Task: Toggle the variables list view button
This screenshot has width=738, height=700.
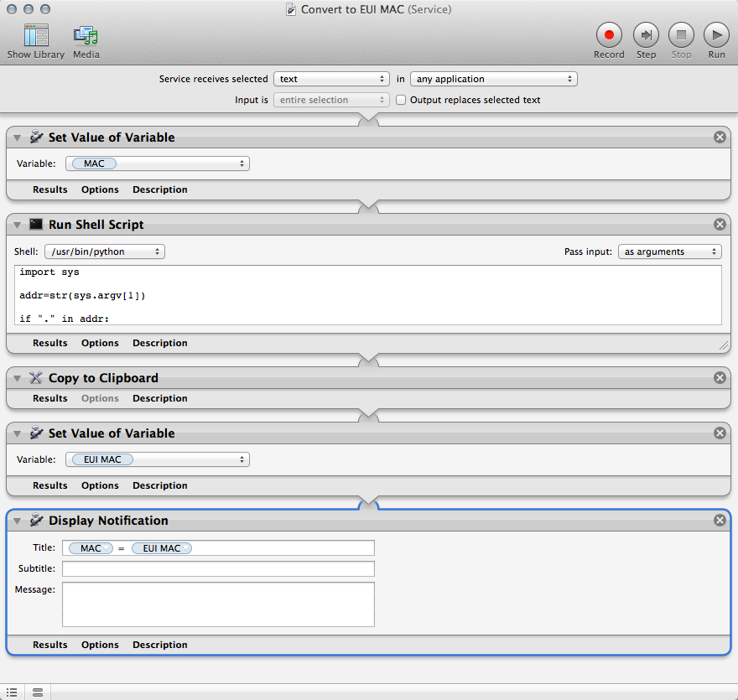Action: pyautogui.click(x=38, y=692)
